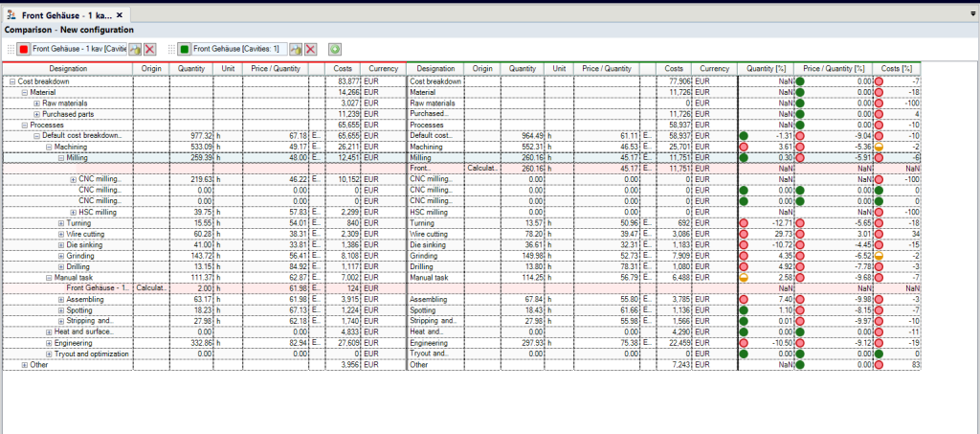The height and width of the screenshot is (434, 980).
Task: Close the 'Front Gehäuse - 1 ka...' tab
Action: tap(120, 15)
